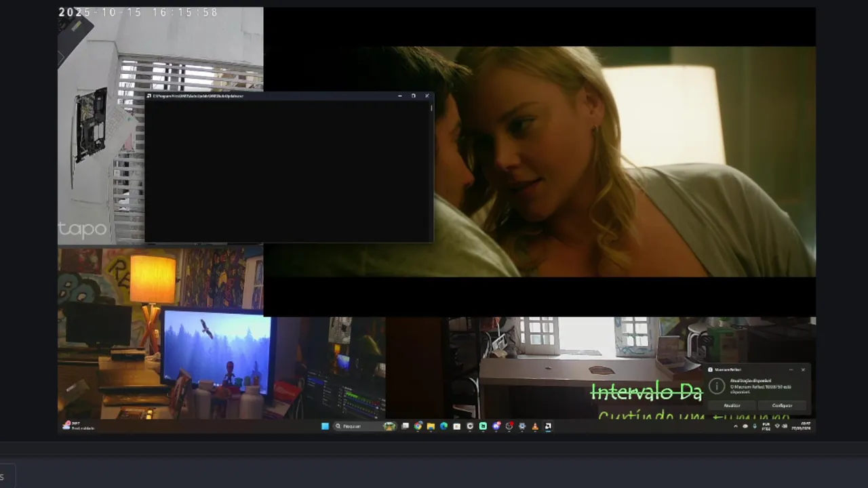The width and height of the screenshot is (868, 488).
Task: Open the notification's three-dot options menu
Action: 791,369
